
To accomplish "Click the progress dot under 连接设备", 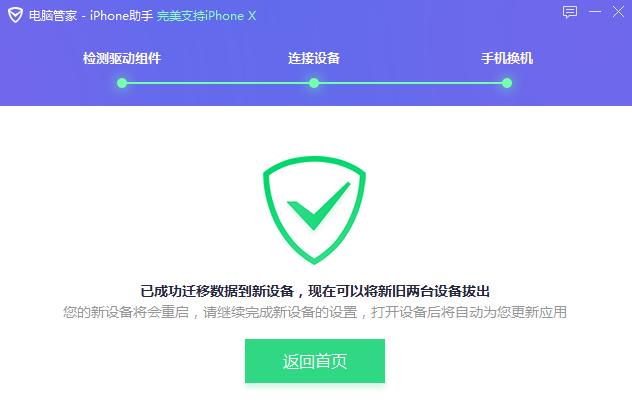I will click(x=314, y=83).
